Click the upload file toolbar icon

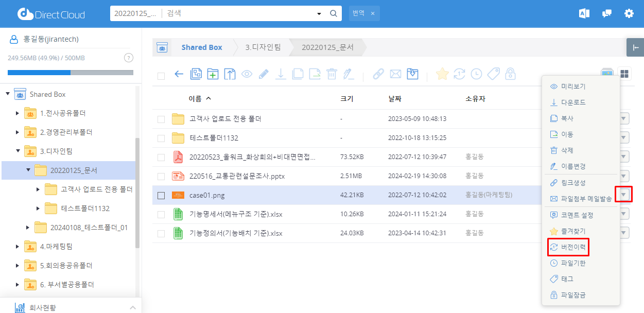coord(230,74)
